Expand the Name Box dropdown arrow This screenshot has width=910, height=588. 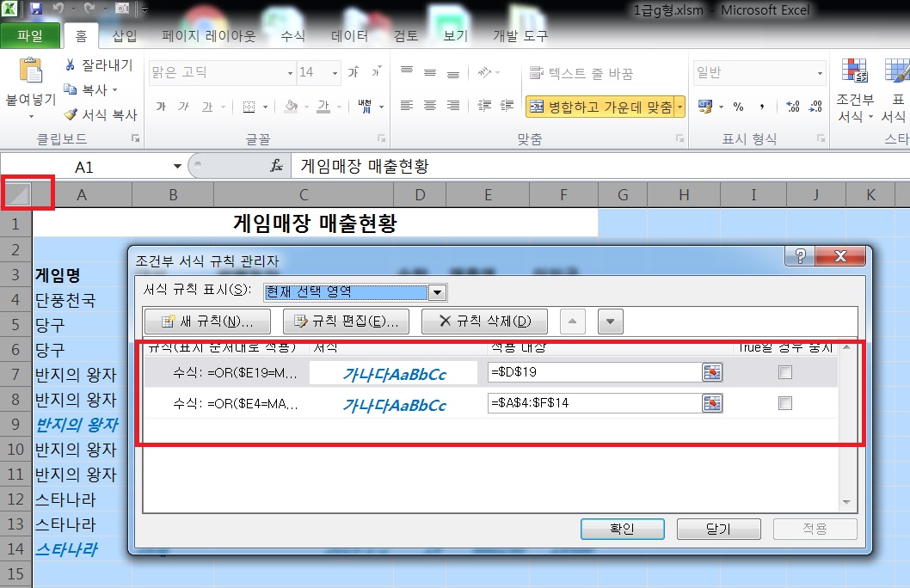(177, 166)
